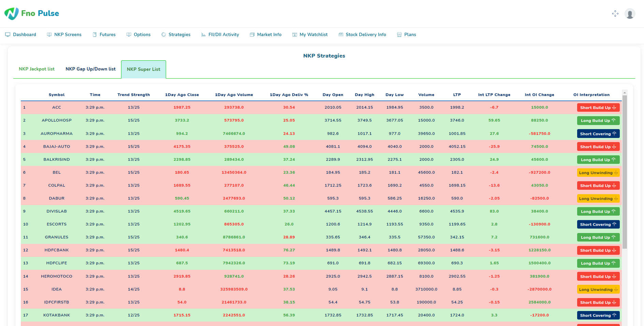Click the Trend Strength column header
The image size is (644, 326).
click(x=134, y=95)
